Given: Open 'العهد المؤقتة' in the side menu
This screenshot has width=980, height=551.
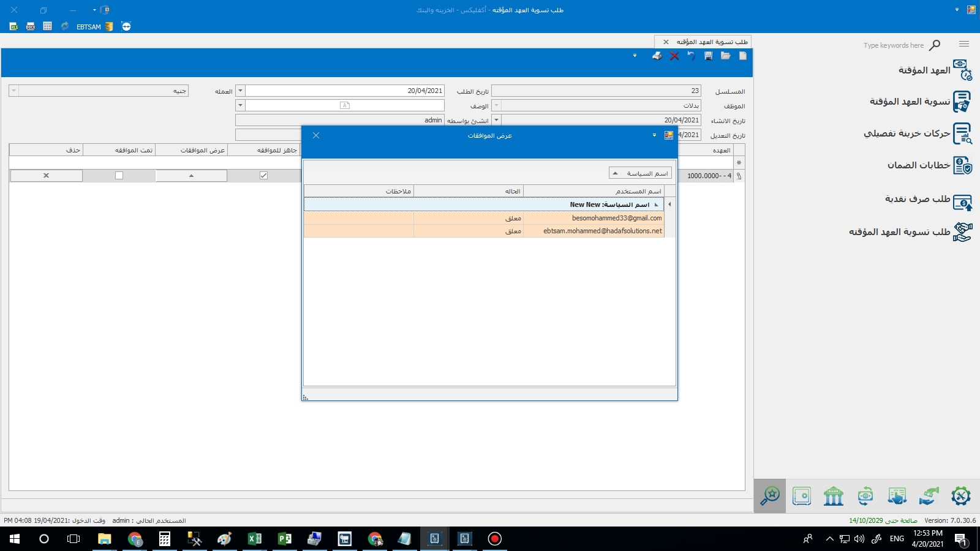Looking at the screenshot, I should [924, 70].
